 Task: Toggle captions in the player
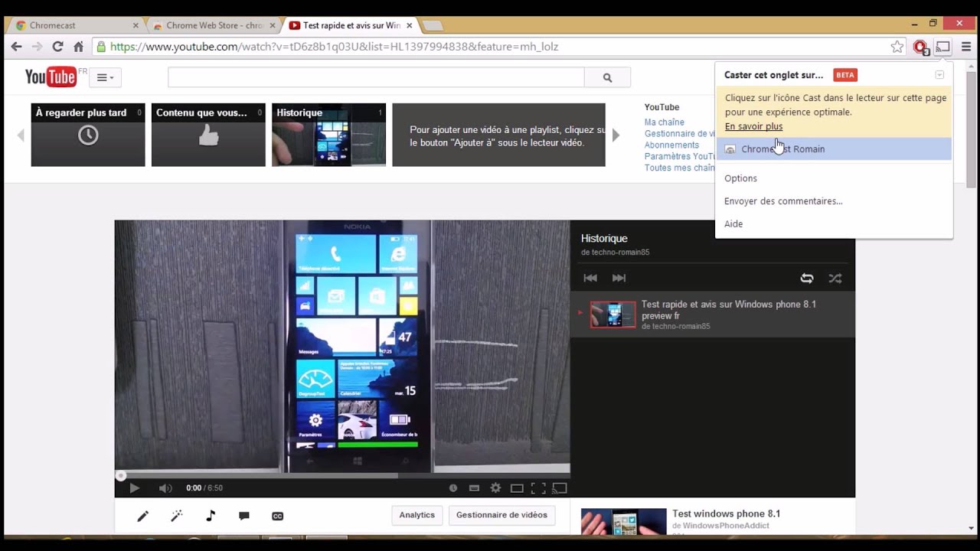pos(474,487)
